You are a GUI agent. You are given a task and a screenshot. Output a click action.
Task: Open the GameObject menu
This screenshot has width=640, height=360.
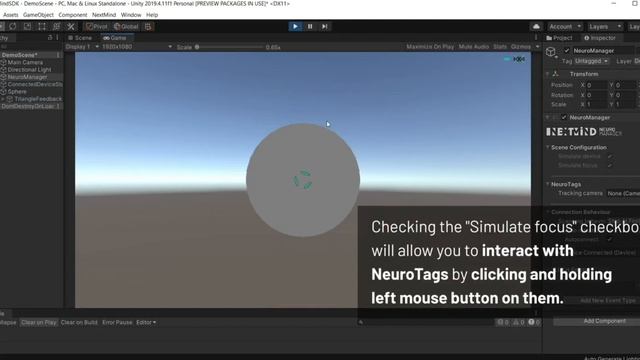click(38, 15)
